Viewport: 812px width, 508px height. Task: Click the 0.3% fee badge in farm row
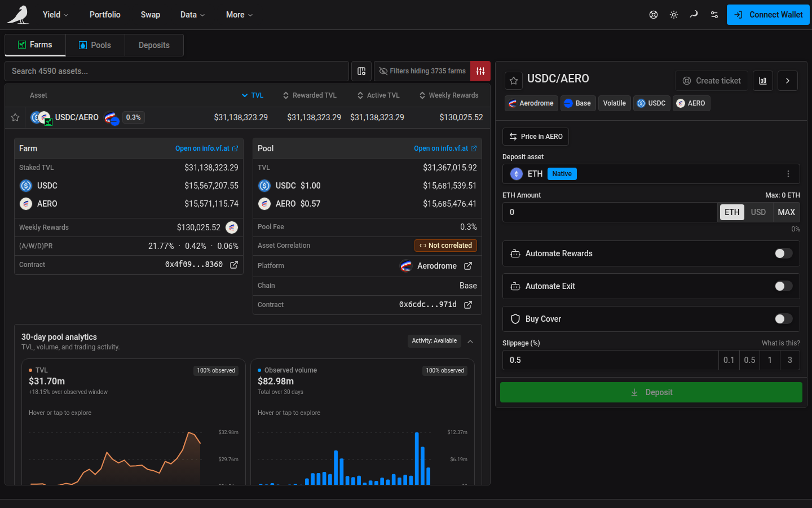coord(134,117)
